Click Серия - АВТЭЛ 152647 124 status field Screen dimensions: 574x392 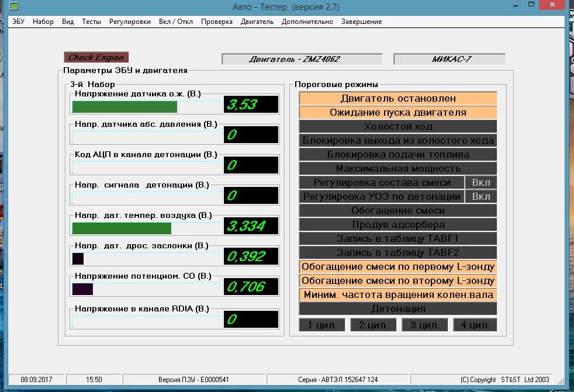337,380
